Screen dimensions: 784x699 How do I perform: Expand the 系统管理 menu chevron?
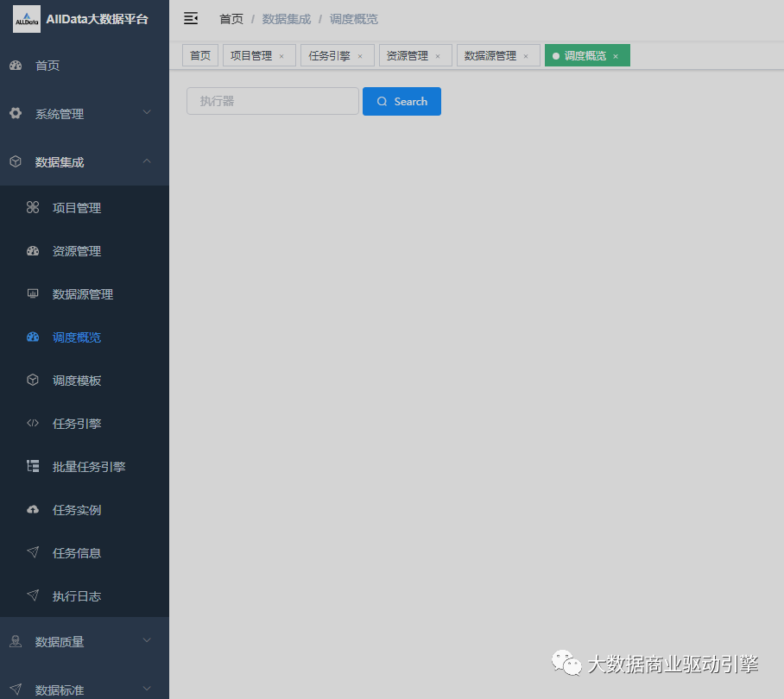147,113
